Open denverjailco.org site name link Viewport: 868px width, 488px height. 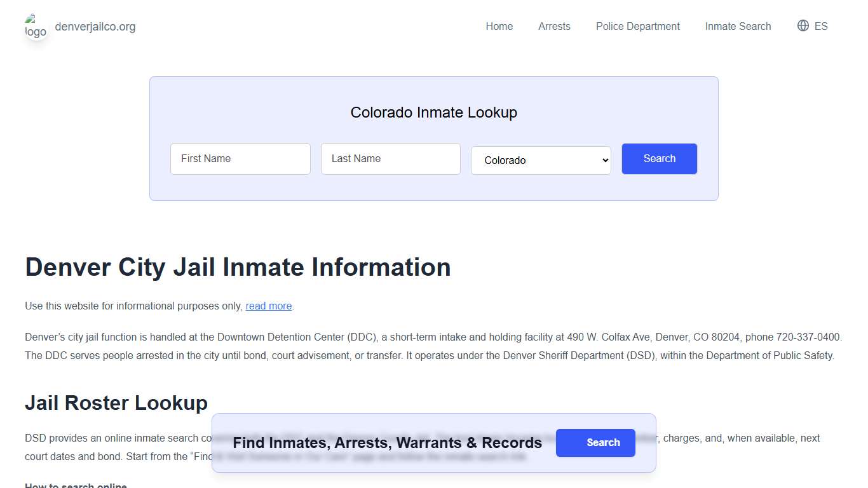tap(95, 27)
